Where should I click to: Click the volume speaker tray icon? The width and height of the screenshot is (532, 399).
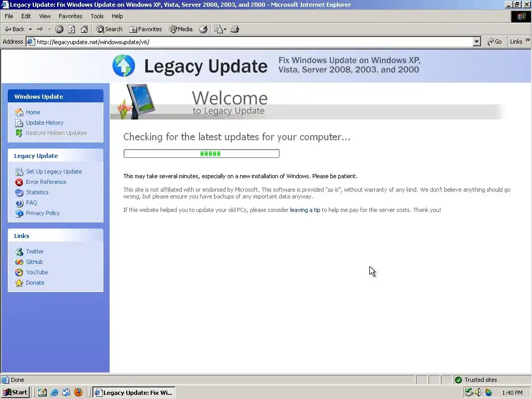click(478, 393)
